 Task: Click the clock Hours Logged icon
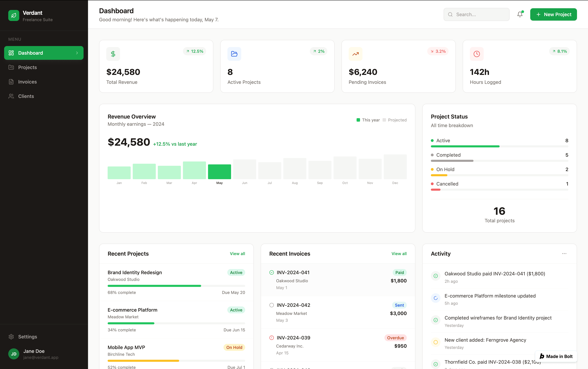click(x=477, y=54)
